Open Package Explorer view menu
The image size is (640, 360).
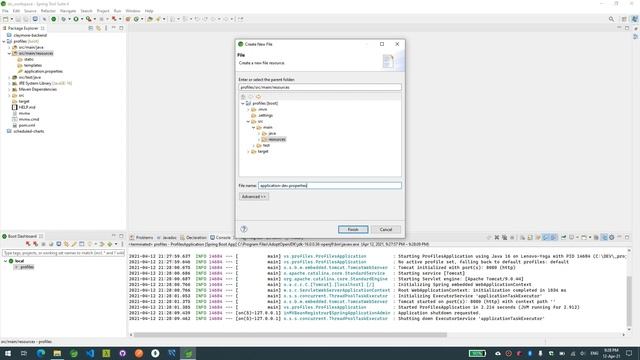pyautogui.click(x=106, y=28)
